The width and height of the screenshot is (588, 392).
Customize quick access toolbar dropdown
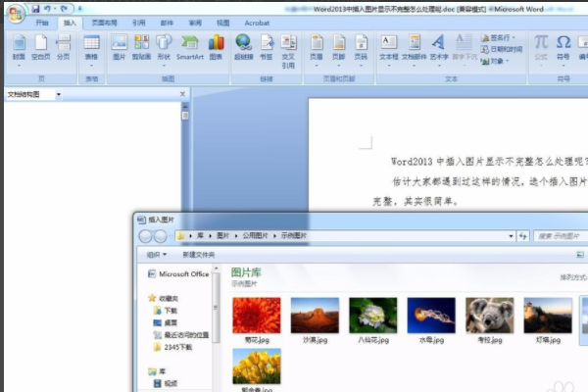coord(80,8)
